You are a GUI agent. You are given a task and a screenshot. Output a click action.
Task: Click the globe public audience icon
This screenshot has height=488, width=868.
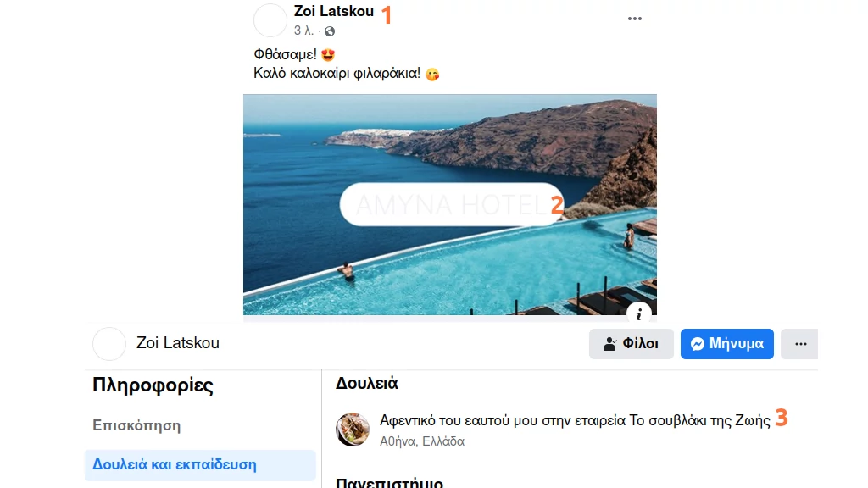(x=330, y=31)
